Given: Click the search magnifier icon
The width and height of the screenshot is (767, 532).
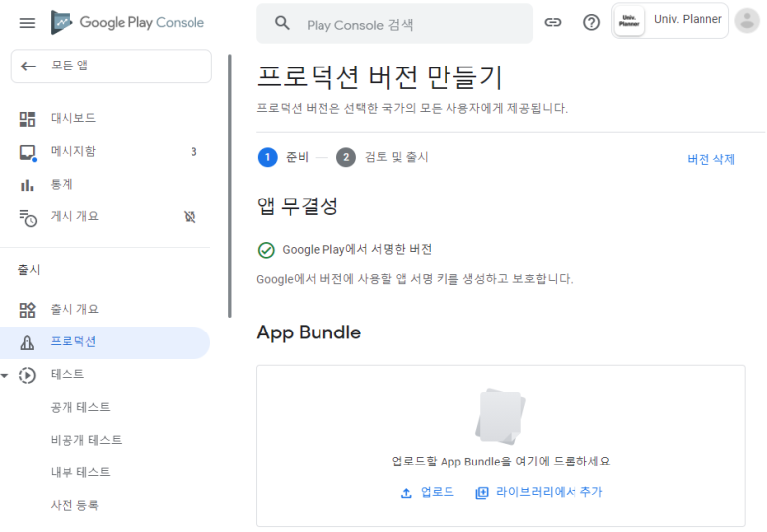Looking at the screenshot, I should point(282,23).
